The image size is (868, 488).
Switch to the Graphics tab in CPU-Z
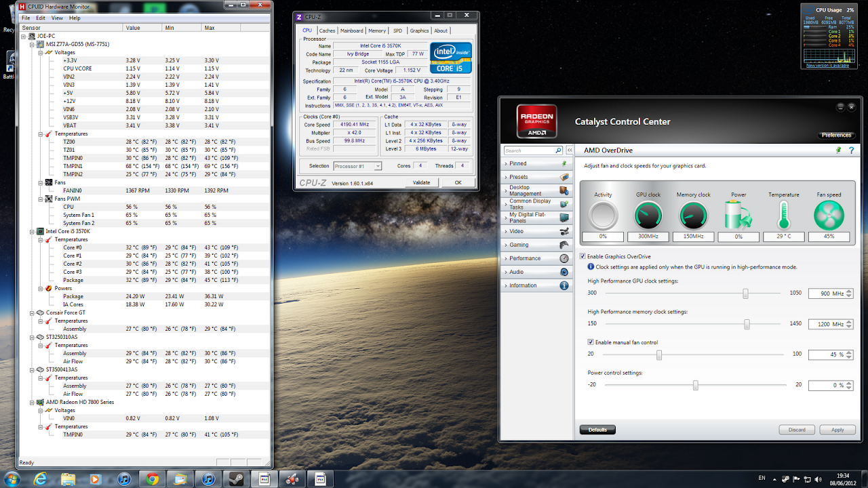pos(419,30)
